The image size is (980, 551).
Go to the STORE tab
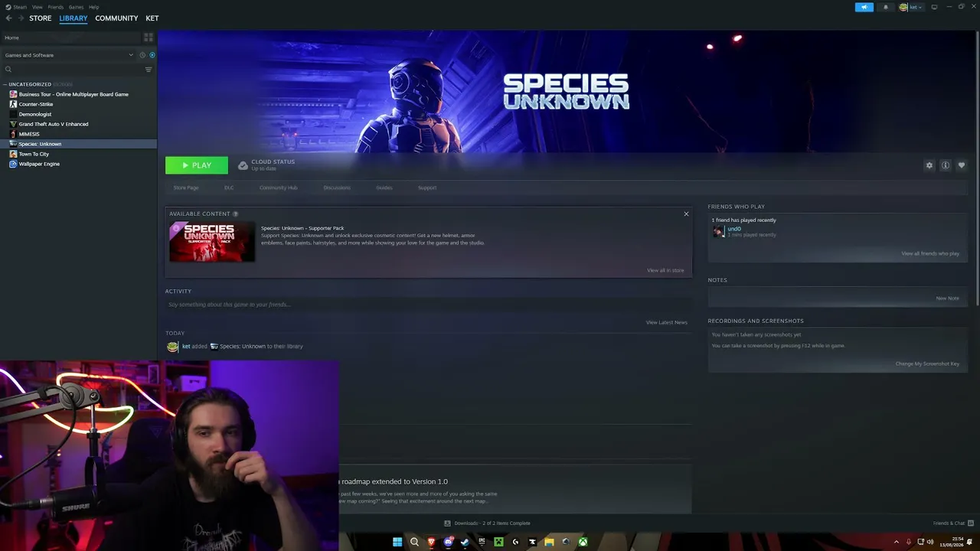[x=41, y=18]
